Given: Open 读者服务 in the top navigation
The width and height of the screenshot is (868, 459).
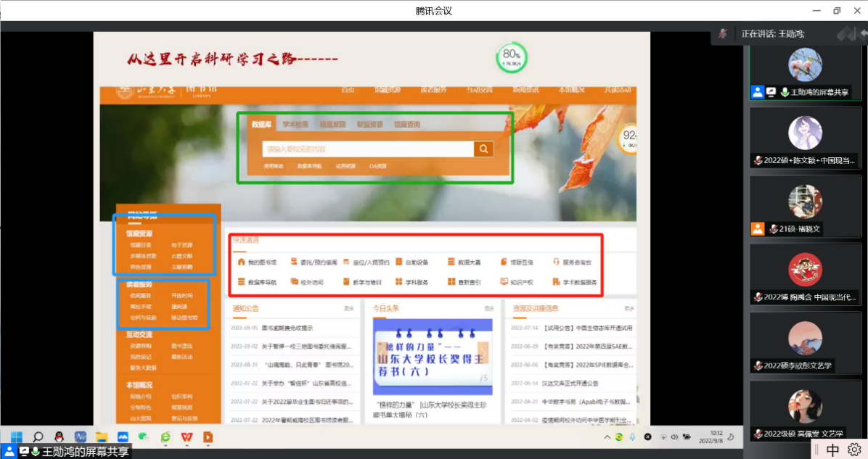Looking at the screenshot, I should (433, 90).
